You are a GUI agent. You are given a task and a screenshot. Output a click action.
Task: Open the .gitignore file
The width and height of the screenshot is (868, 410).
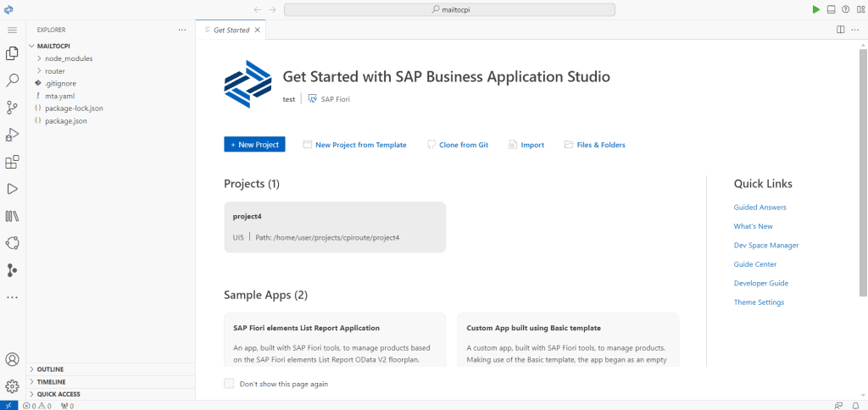click(60, 83)
